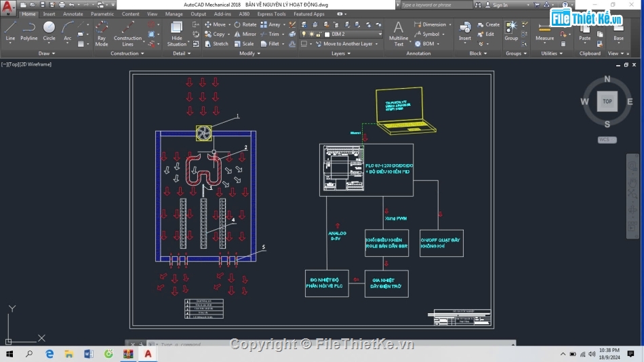
Task: Switch to the Annotate ribbon tab
Action: coord(73,14)
